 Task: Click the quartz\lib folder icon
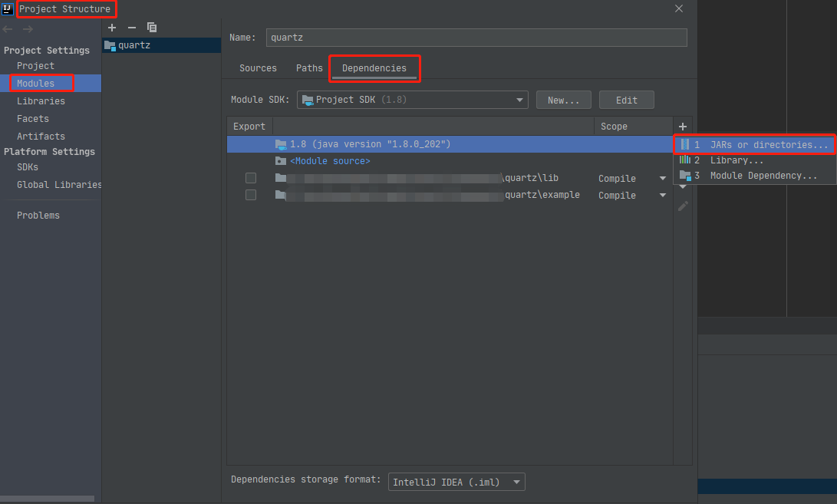[281, 178]
